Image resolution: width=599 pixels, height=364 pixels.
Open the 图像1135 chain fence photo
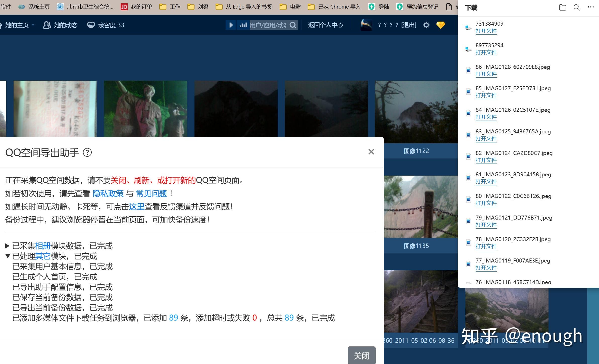click(421, 206)
